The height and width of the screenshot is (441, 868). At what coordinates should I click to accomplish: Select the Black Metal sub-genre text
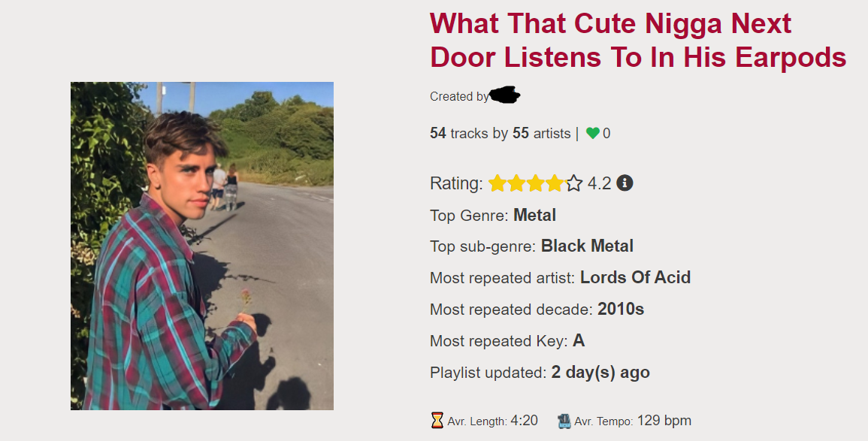point(587,246)
